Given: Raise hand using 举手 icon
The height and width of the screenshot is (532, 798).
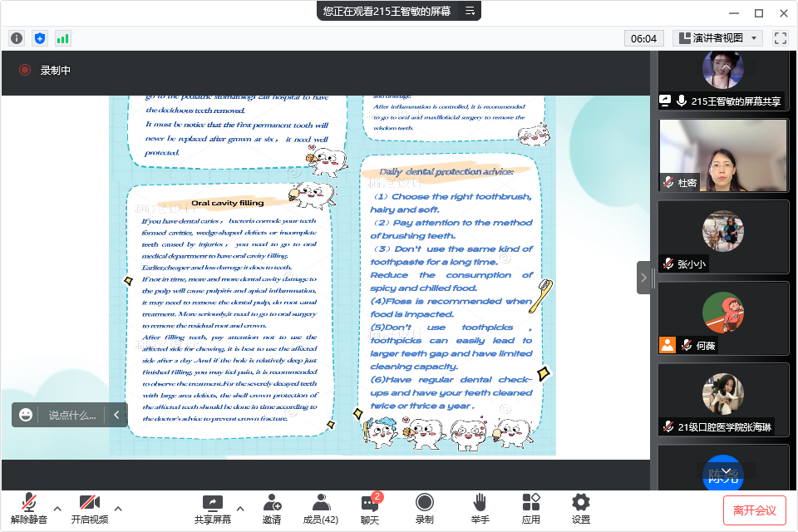Looking at the screenshot, I should click(480, 509).
